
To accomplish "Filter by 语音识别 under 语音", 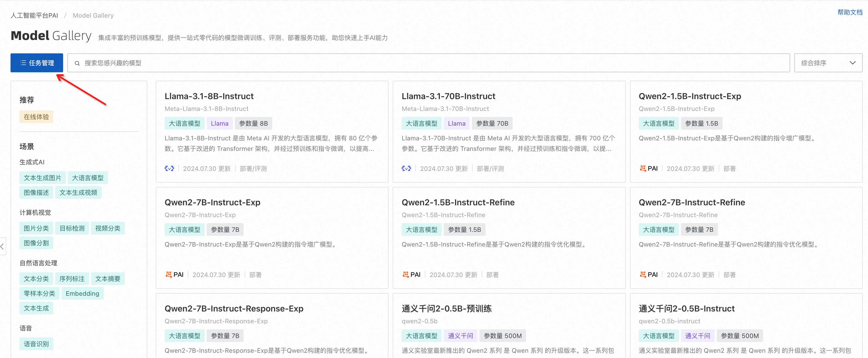I will [36, 344].
